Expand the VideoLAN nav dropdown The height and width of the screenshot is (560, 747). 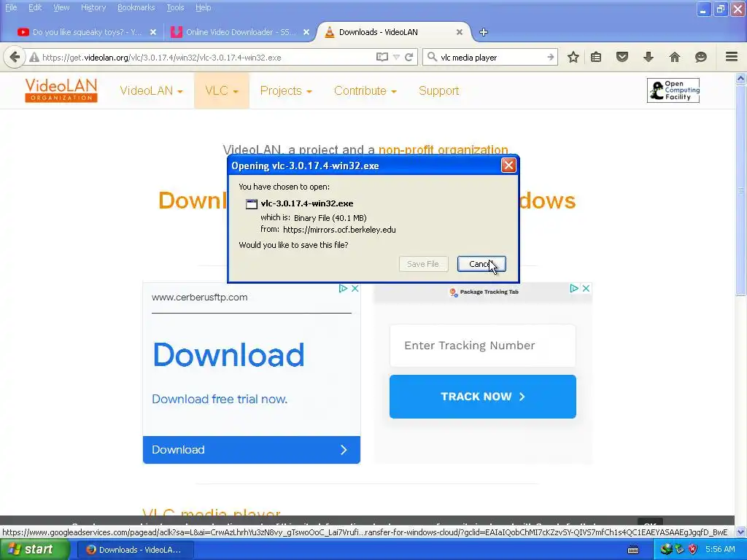(151, 90)
